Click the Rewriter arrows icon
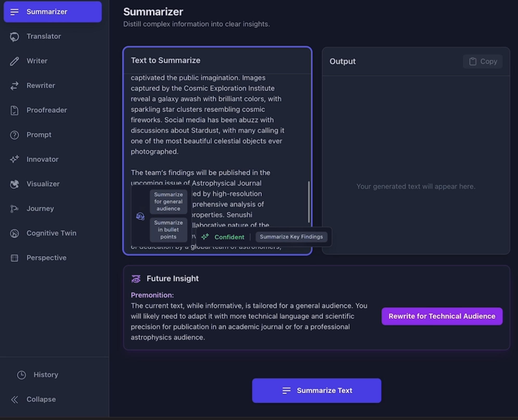This screenshot has width=518, height=420. (14, 86)
